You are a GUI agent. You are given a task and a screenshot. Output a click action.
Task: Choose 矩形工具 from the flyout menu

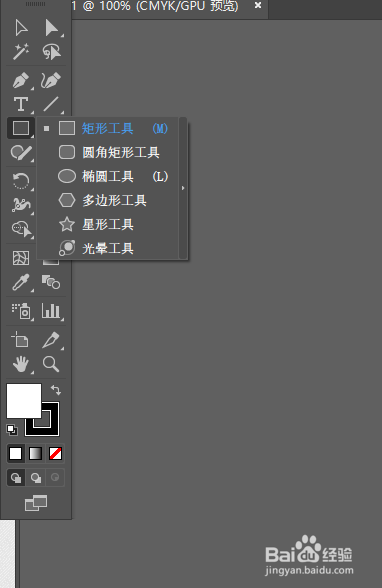point(108,129)
